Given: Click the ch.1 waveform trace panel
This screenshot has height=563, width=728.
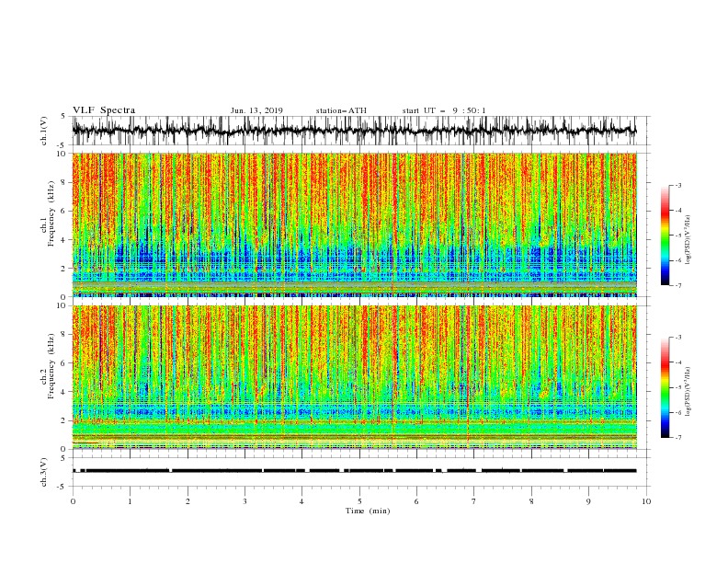Looking at the screenshot, I should [361, 131].
